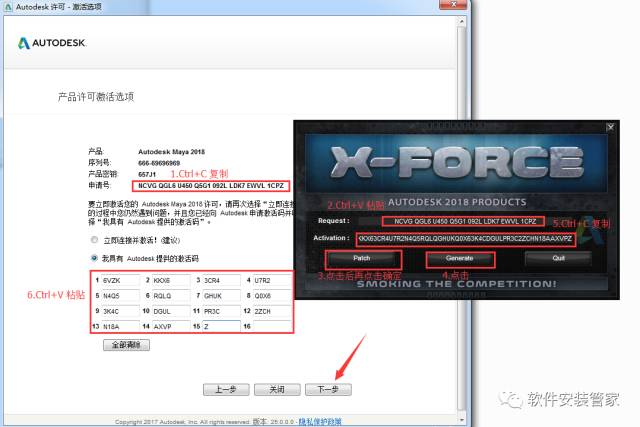The height and width of the screenshot is (427, 640).
Task: Select 我具有 Autodesk 提供的激活码 radio option
Action: point(94,257)
